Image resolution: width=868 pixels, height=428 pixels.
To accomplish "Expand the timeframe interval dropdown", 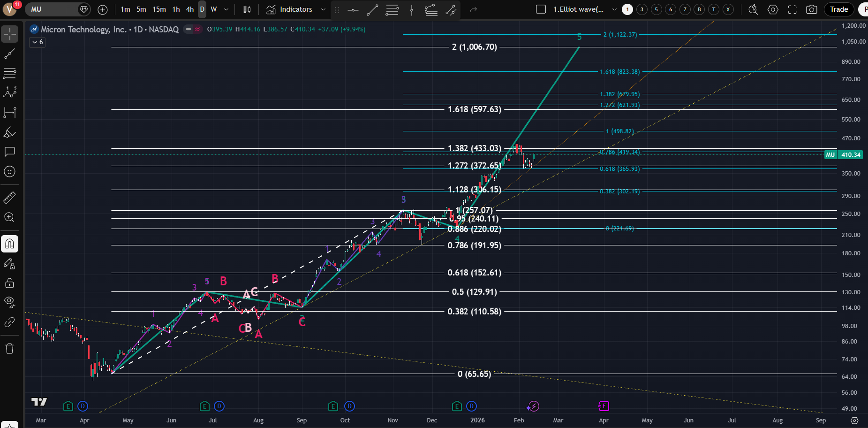I will point(226,9).
